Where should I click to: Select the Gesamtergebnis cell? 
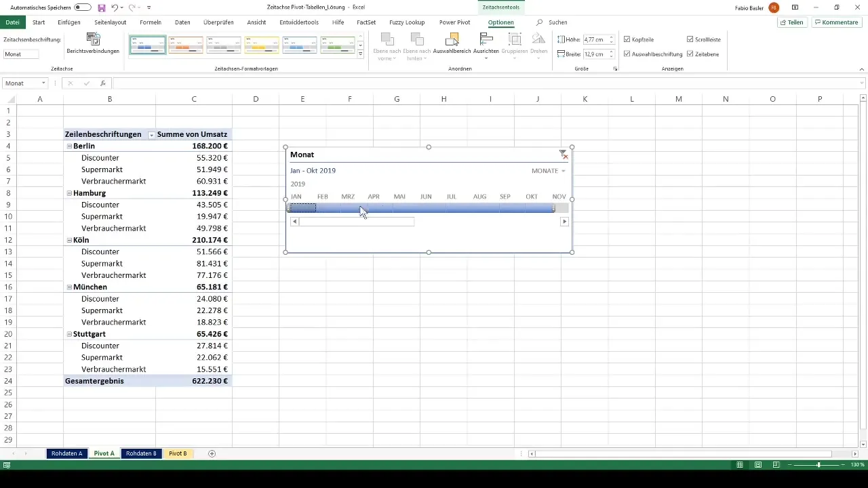coord(109,381)
